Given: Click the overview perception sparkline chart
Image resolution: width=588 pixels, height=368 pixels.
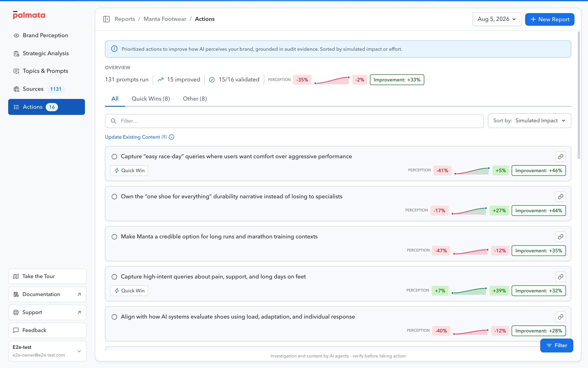Looking at the screenshot, I should coord(332,80).
